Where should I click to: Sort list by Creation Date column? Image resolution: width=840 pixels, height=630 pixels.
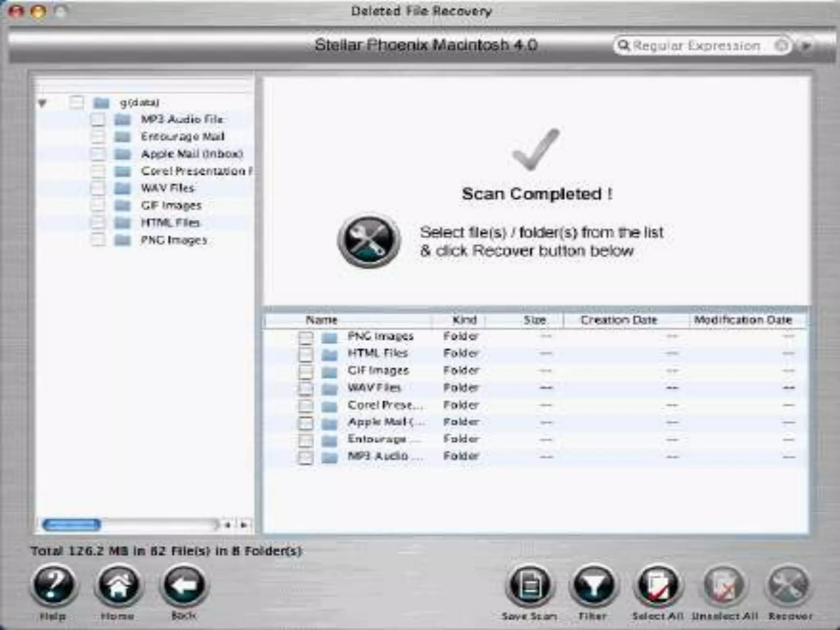coord(619,320)
